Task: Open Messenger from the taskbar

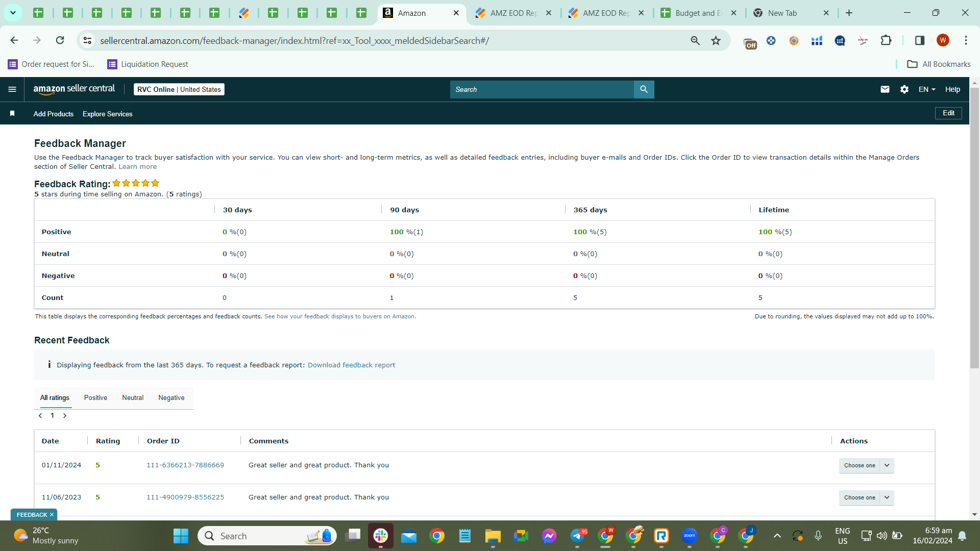Action: coord(549,536)
